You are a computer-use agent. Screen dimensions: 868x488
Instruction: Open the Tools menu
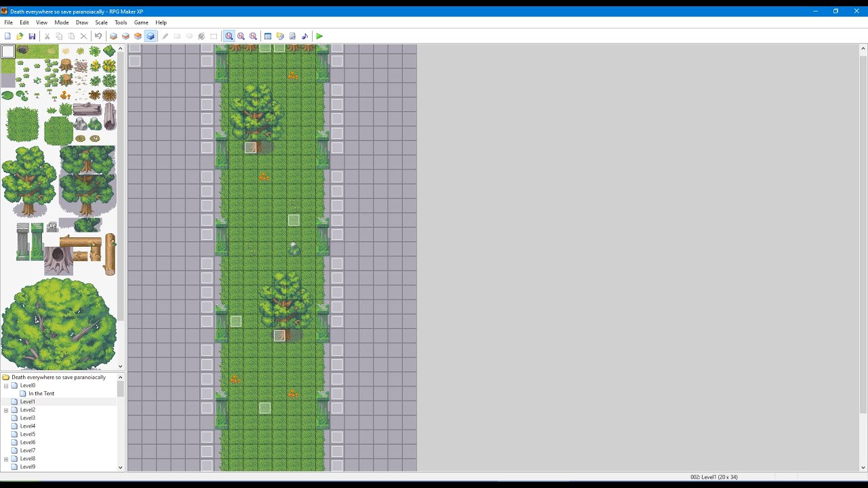coord(121,22)
